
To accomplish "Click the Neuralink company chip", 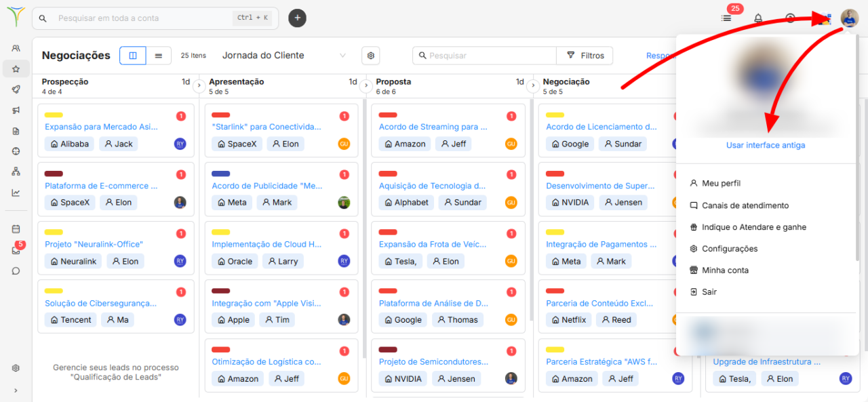I will coord(73,261).
